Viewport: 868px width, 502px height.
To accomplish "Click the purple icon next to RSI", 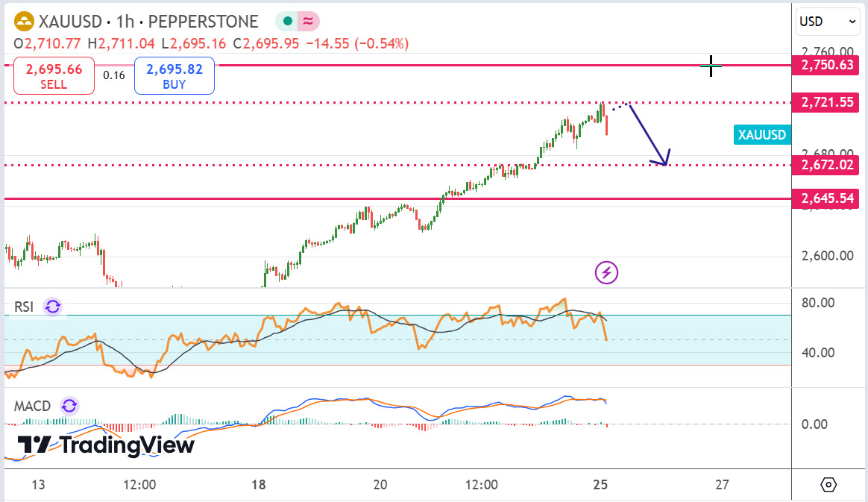I will coord(53,306).
